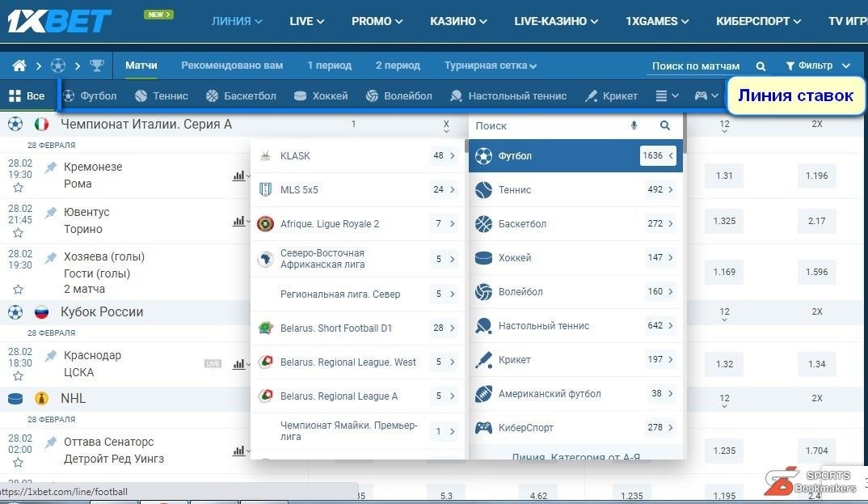
Task: Click the LIVE badge on Краснодар match
Action: coord(213,364)
